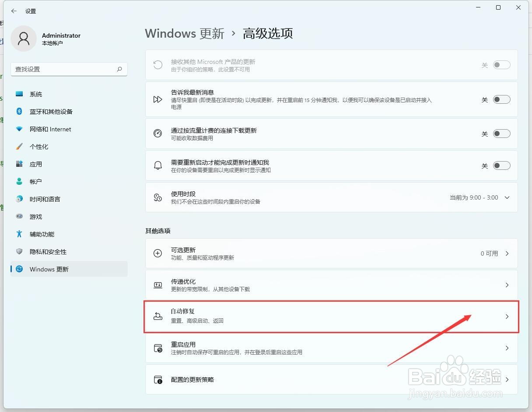Click 功能、质量和驱动程序更新 description
The height and width of the screenshot is (412, 532).
click(203, 258)
